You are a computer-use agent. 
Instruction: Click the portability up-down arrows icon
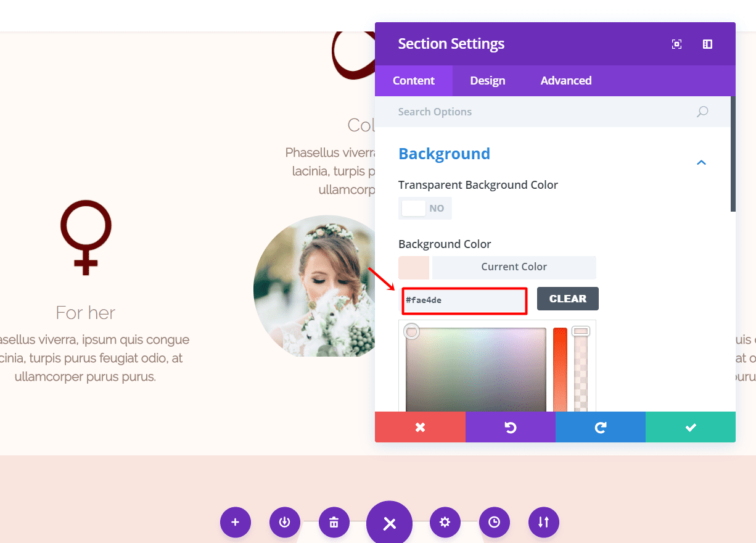click(x=544, y=522)
